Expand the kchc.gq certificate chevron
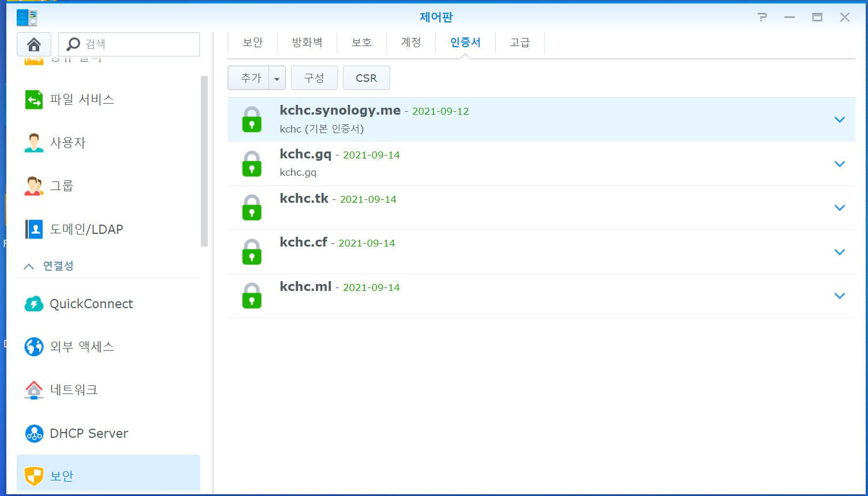The width and height of the screenshot is (868, 496). click(840, 164)
